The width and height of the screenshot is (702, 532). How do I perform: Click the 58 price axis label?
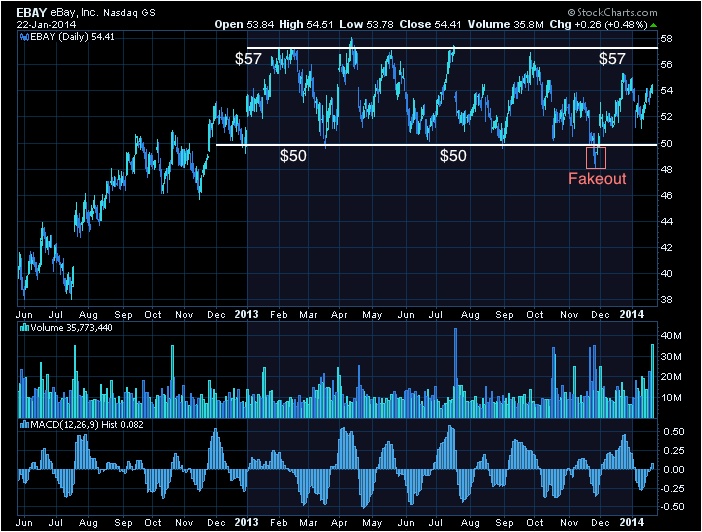point(667,39)
